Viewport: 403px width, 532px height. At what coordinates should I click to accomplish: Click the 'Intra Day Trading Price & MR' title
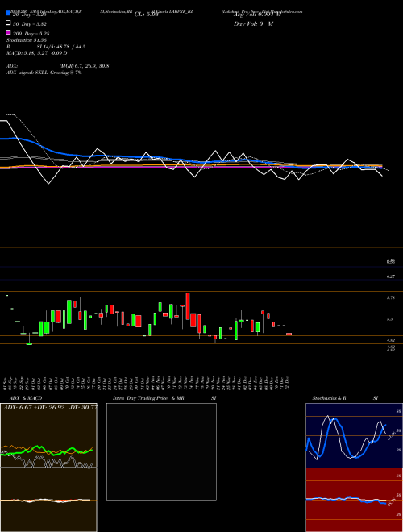148,398
